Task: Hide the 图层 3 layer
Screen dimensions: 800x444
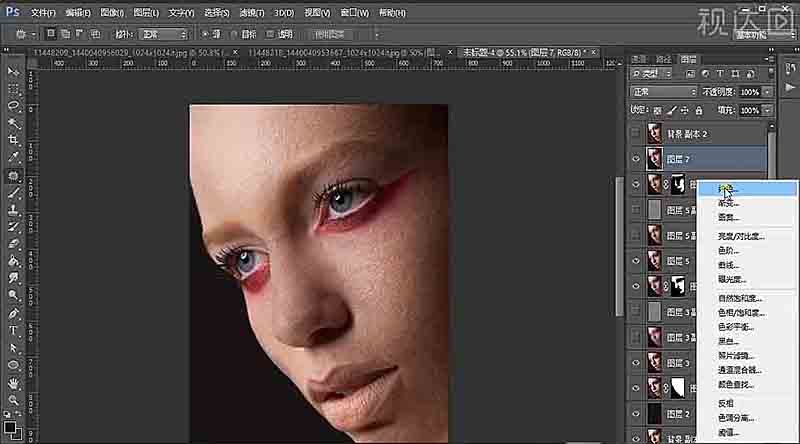Action: click(636, 363)
